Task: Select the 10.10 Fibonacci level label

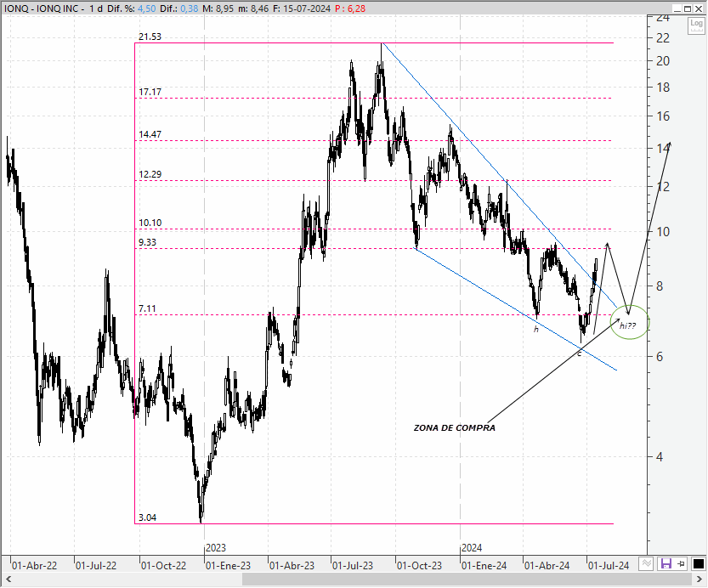Action: 150,223
